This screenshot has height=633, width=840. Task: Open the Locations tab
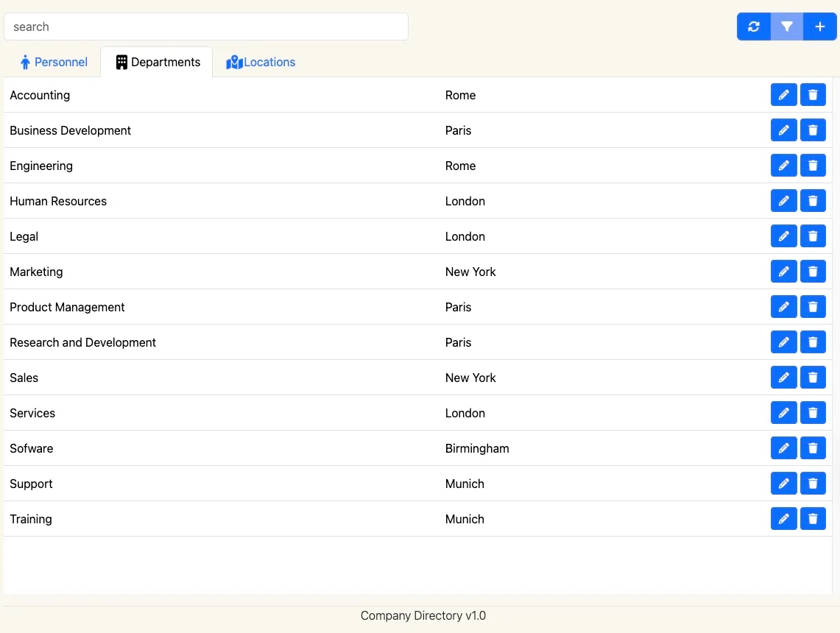click(261, 63)
